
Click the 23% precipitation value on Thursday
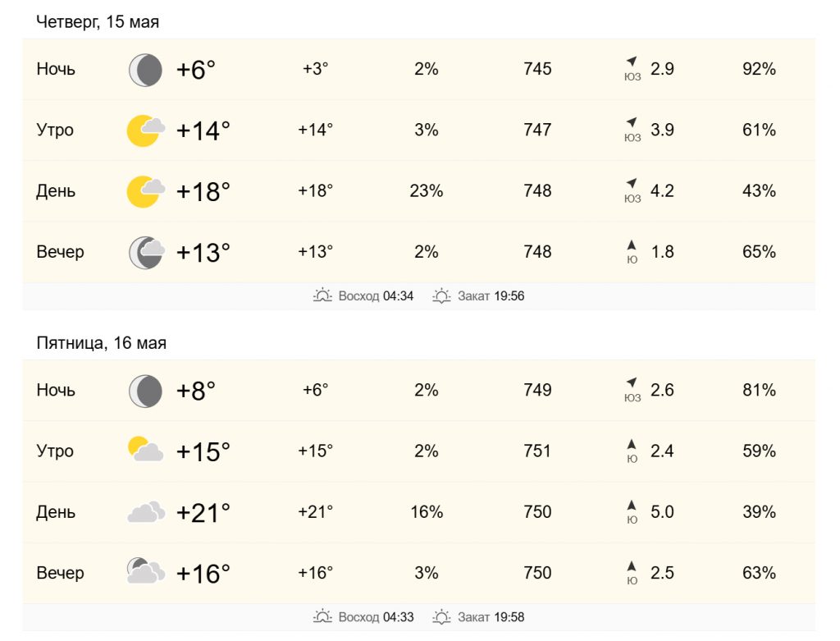coord(427,190)
